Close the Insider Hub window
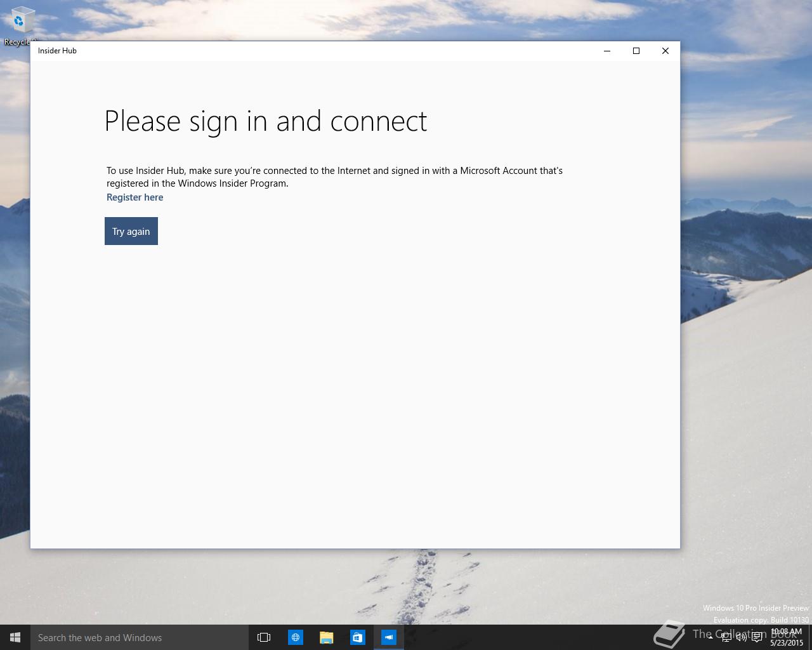Viewport: 812px width, 650px height. (x=665, y=51)
